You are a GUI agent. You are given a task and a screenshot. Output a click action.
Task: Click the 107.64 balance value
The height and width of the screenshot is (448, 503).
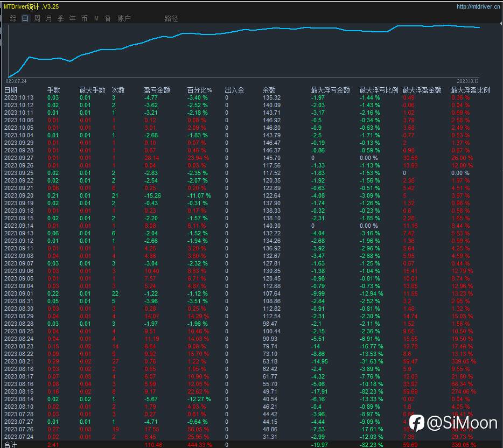click(271, 293)
